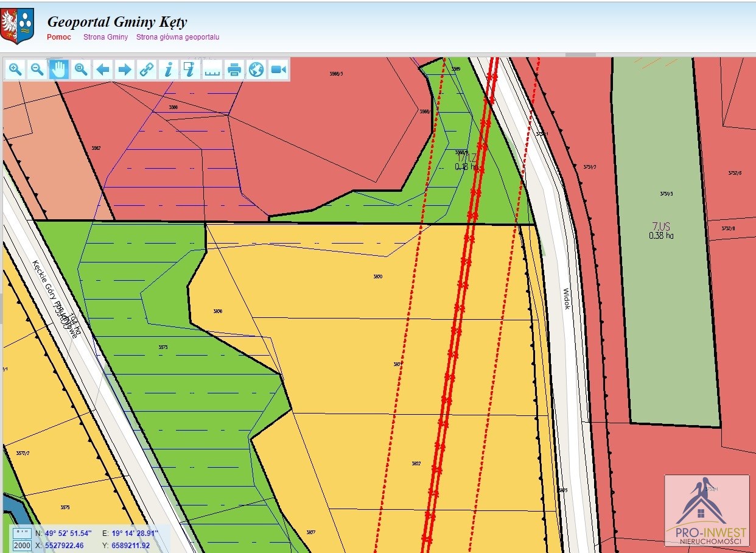This screenshot has width=756, height=553.
Task: Click parcel number 3607 on the map
Action: click(x=311, y=532)
